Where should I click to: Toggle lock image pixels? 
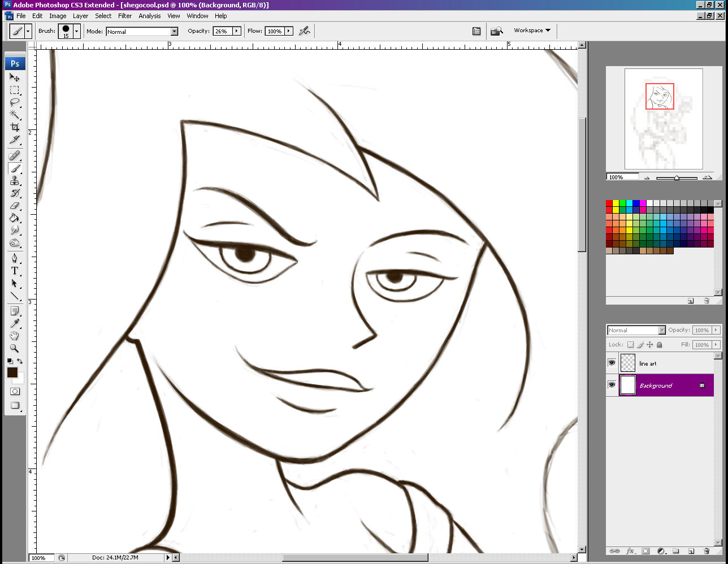coord(640,345)
